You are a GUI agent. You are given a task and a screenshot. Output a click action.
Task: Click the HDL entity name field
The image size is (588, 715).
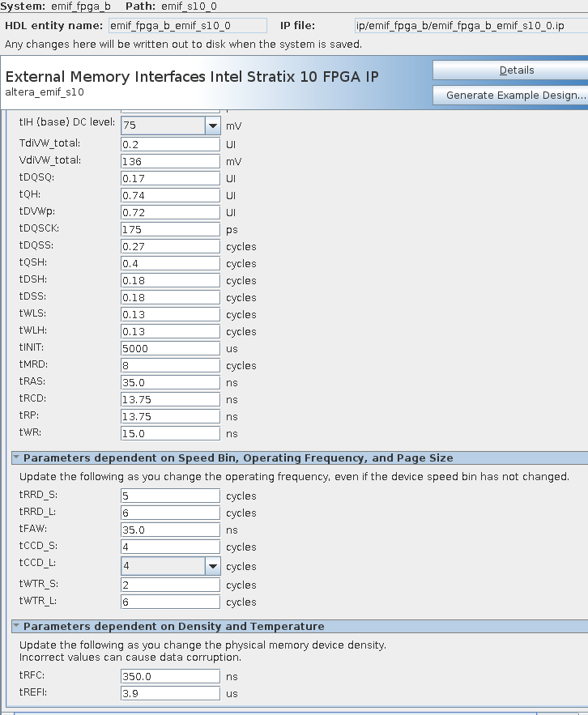pyautogui.click(x=187, y=26)
